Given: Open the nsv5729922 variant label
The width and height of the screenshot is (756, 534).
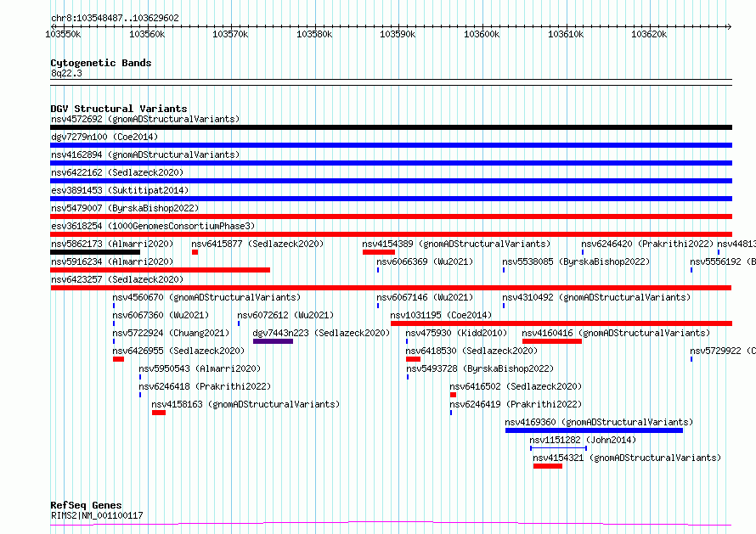Looking at the screenshot, I should [x=723, y=351].
